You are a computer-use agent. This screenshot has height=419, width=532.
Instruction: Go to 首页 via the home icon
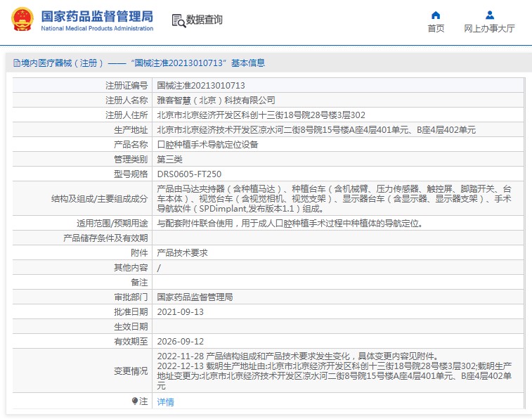(436, 15)
